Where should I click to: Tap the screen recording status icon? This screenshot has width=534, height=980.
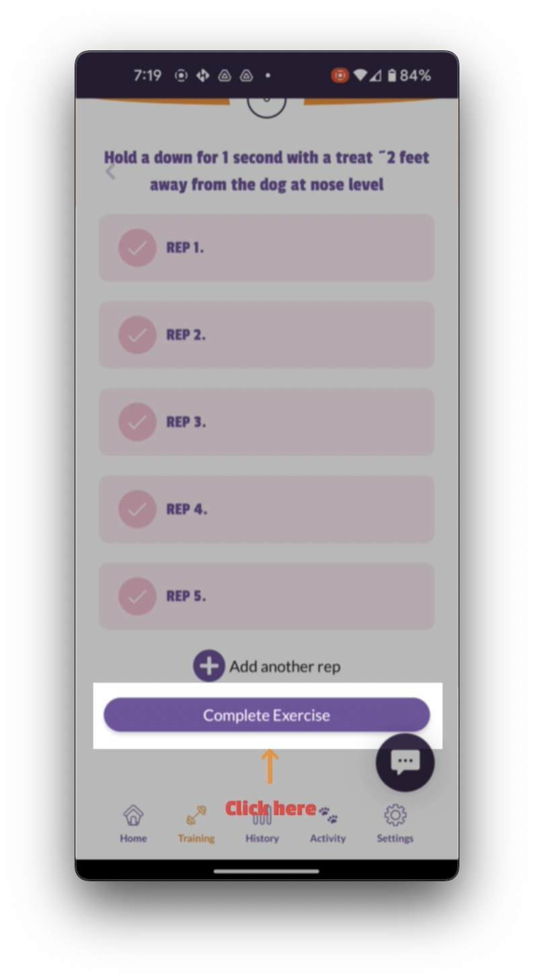(340, 75)
